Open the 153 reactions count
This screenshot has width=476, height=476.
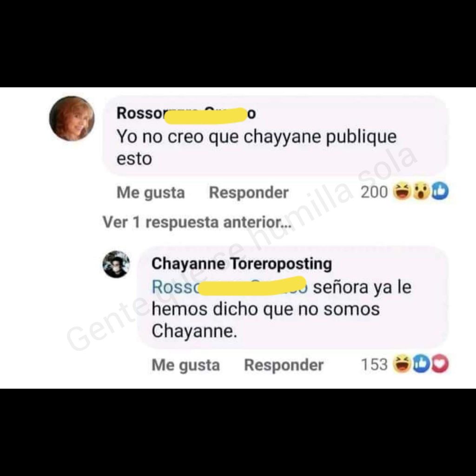[374, 364]
